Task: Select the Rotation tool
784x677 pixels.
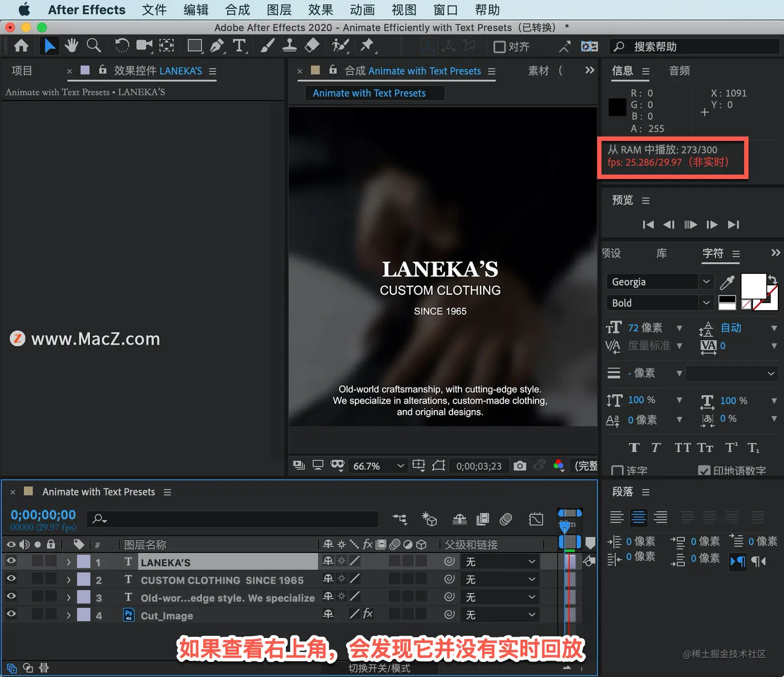Action: tap(122, 46)
